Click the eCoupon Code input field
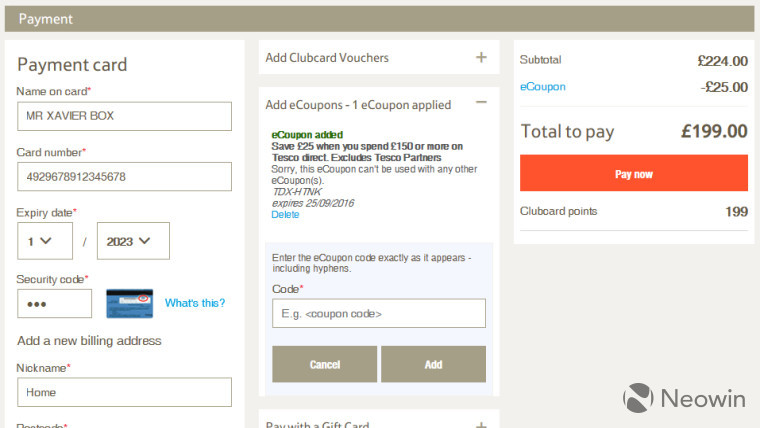The image size is (760, 428). click(x=379, y=313)
